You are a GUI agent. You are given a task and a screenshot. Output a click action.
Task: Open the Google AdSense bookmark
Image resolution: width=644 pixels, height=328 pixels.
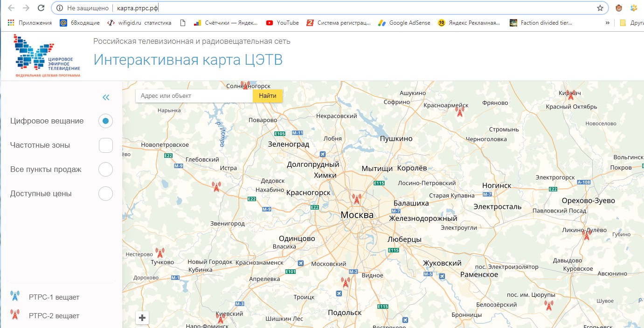tap(404, 22)
